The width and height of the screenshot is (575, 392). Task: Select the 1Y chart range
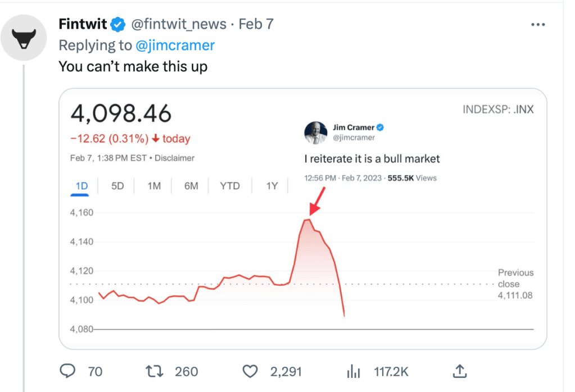[x=271, y=186]
